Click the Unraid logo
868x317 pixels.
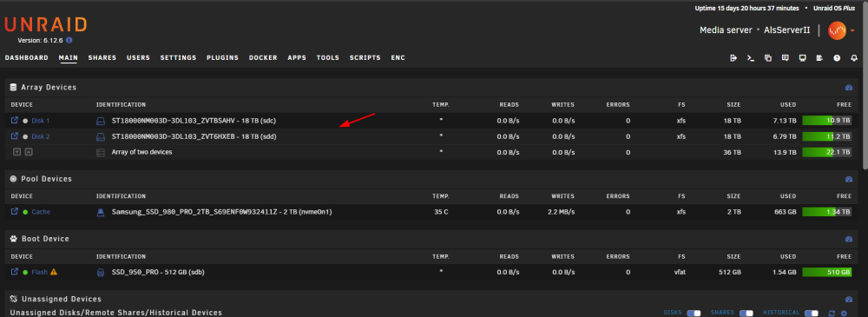click(x=45, y=25)
